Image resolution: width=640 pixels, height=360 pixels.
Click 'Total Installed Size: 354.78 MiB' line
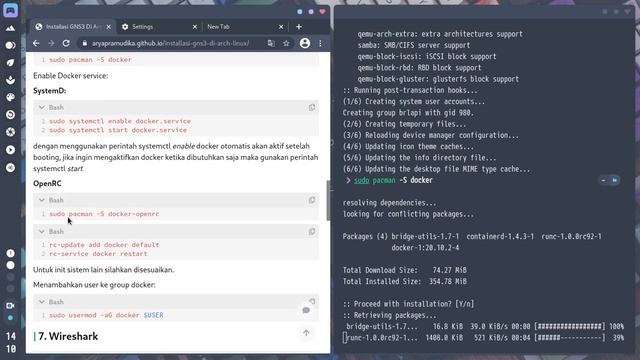tap(404, 281)
